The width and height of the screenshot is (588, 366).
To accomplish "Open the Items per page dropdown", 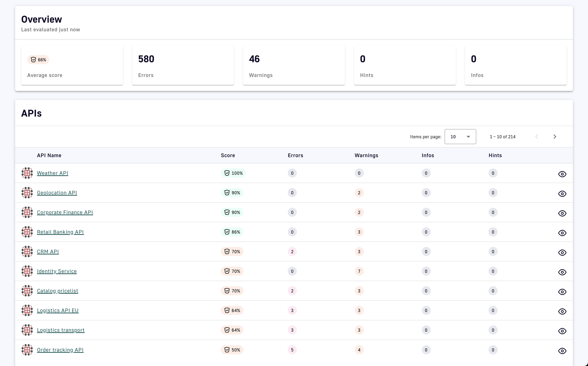I will [x=460, y=137].
